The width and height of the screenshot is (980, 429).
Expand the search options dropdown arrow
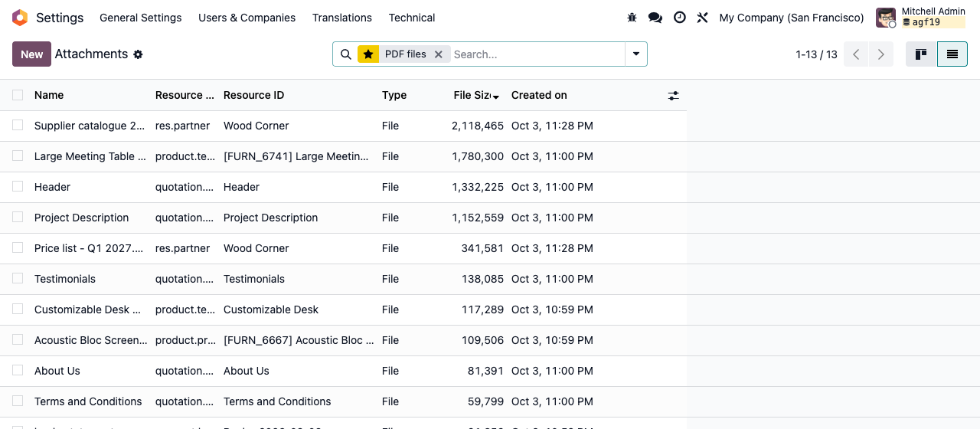pos(636,54)
